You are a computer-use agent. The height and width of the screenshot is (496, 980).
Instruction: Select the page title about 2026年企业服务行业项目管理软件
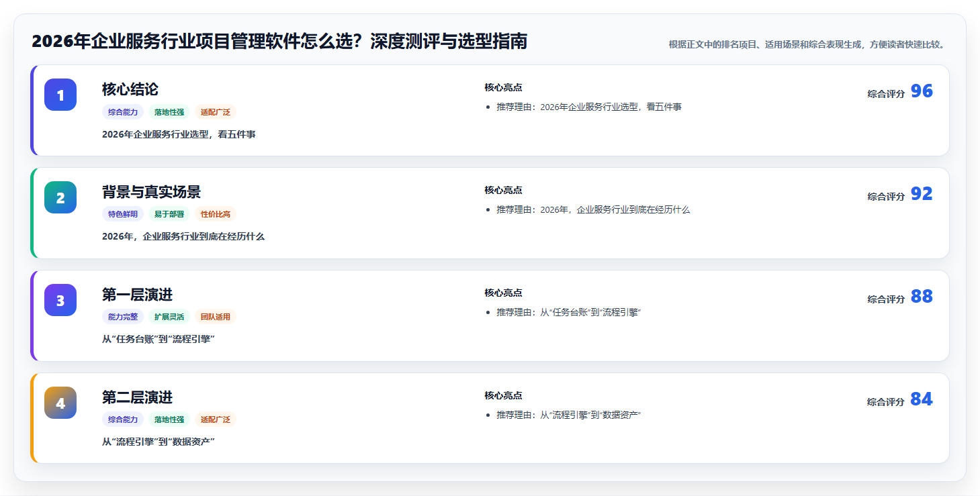(x=279, y=42)
